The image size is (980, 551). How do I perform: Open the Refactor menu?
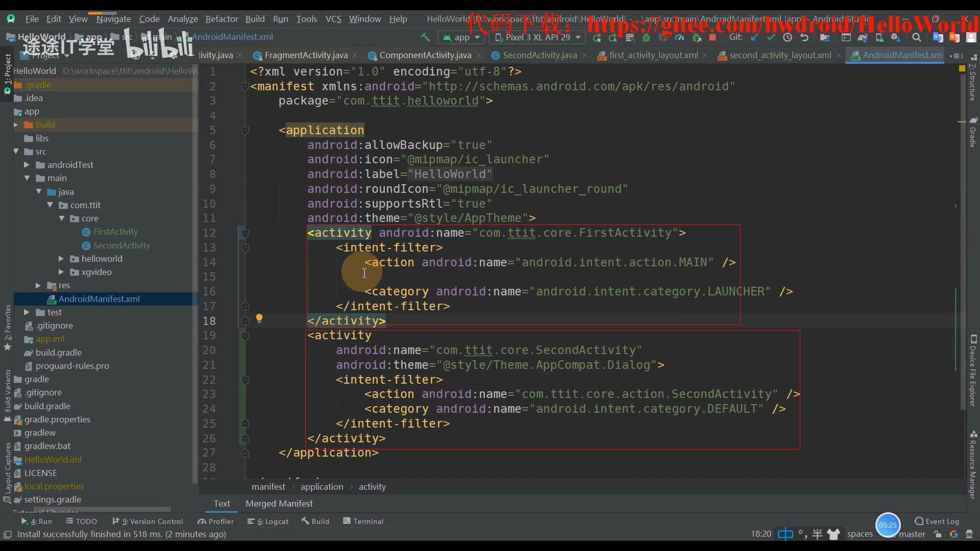coord(222,19)
